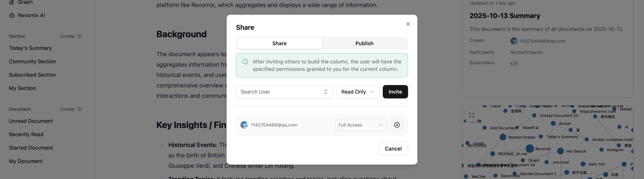644x179 pixels.
Task: Expand the graph view to fullscreen
Action: (471, 115)
